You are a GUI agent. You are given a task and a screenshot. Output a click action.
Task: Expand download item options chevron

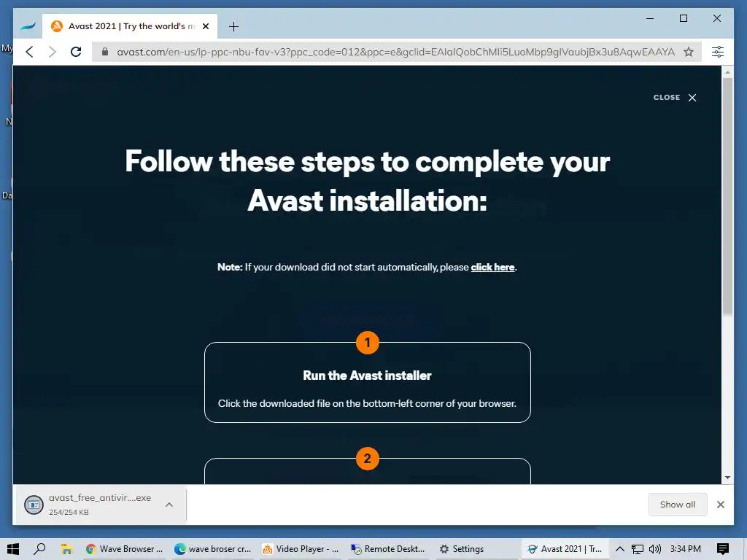click(169, 505)
